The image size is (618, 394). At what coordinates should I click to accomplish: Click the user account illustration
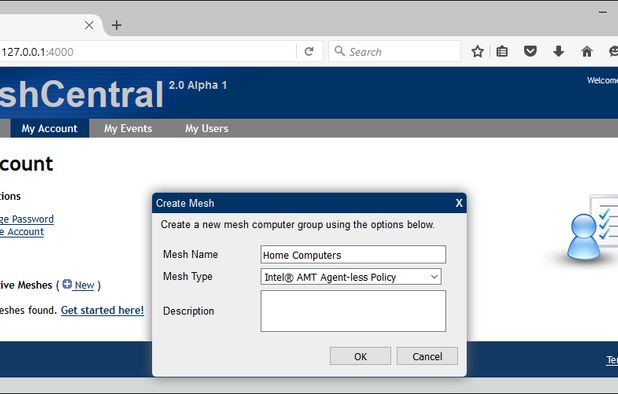pyautogui.click(x=592, y=228)
